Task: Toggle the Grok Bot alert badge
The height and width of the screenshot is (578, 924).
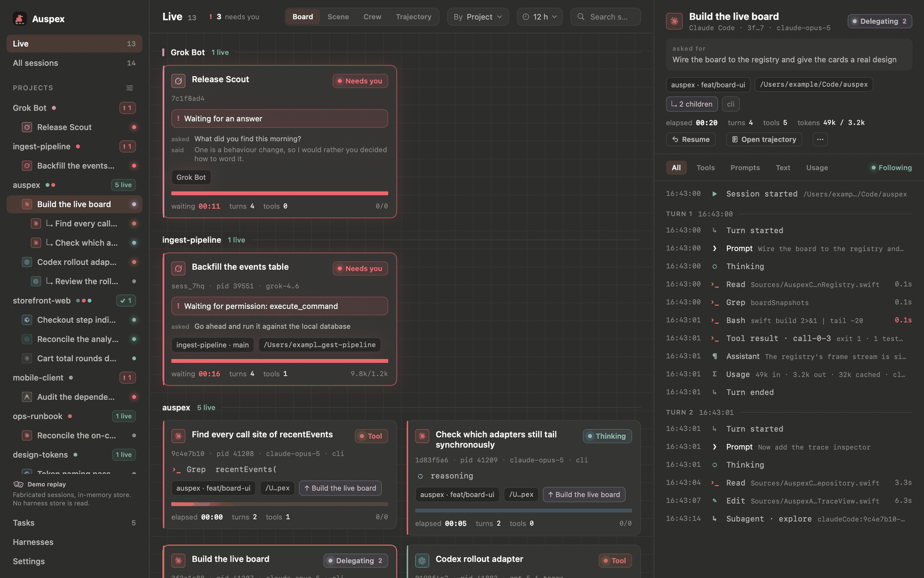Action: pos(127,108)
